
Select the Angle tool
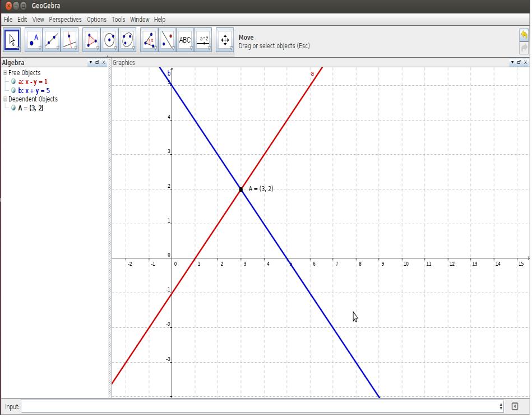(x=149, y=40)
